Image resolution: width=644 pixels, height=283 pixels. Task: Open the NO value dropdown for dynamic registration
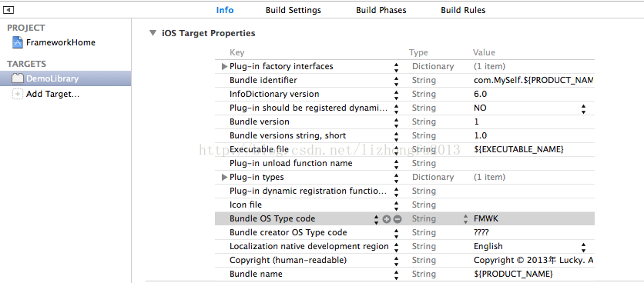coord(583,108)
